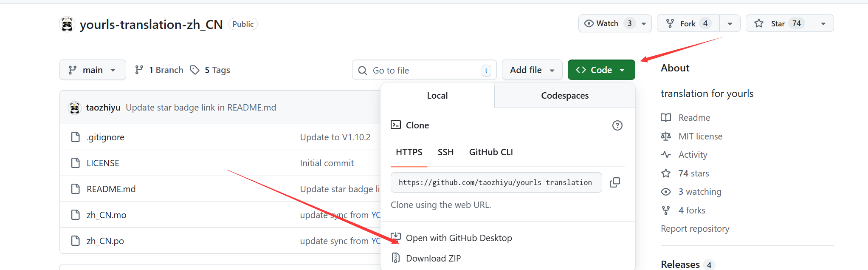
Task: Focus the Go to file search field
Action: tap(424, 71)
